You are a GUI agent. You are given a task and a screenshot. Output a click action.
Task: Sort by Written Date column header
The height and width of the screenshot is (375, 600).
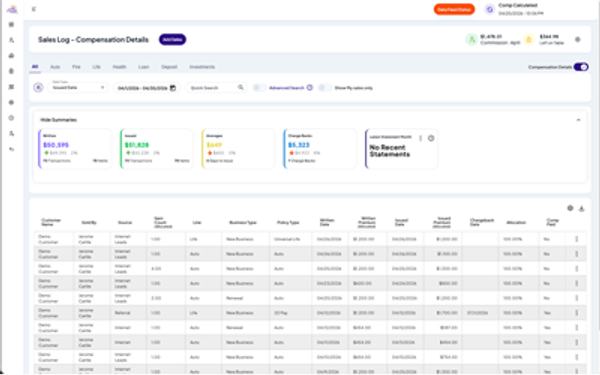pos(327,222)
